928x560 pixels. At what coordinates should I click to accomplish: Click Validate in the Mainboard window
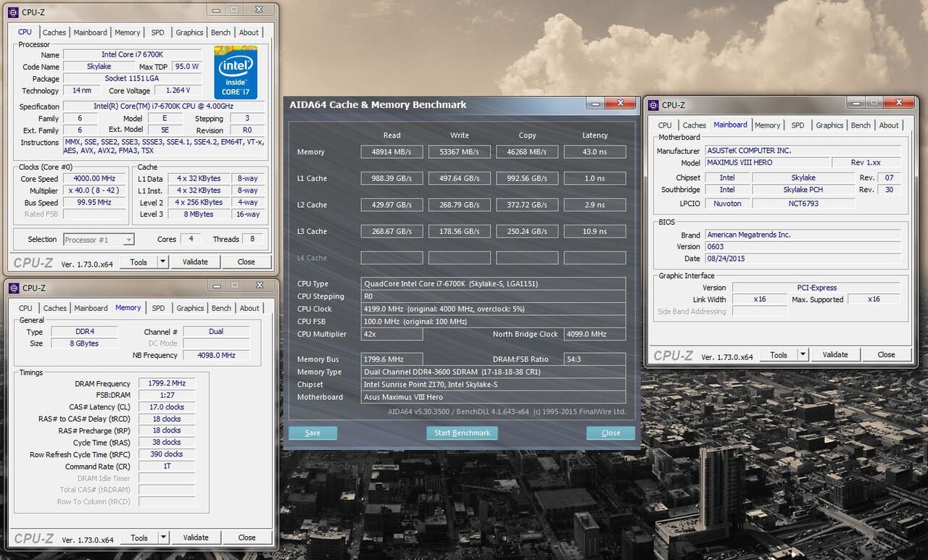click(835, 355)
